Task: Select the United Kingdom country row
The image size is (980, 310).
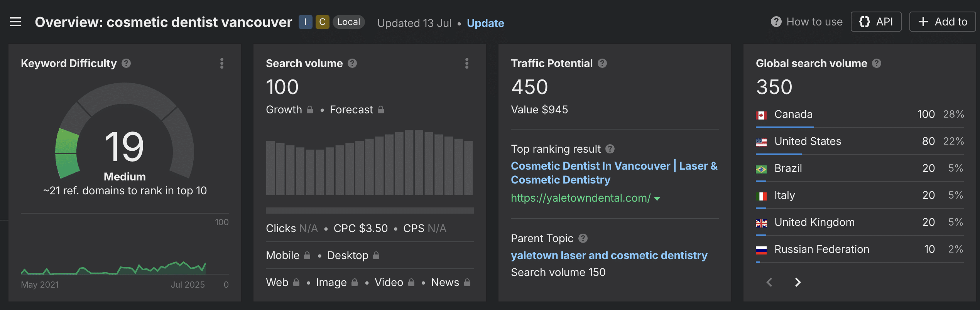Action: [860, 222]
